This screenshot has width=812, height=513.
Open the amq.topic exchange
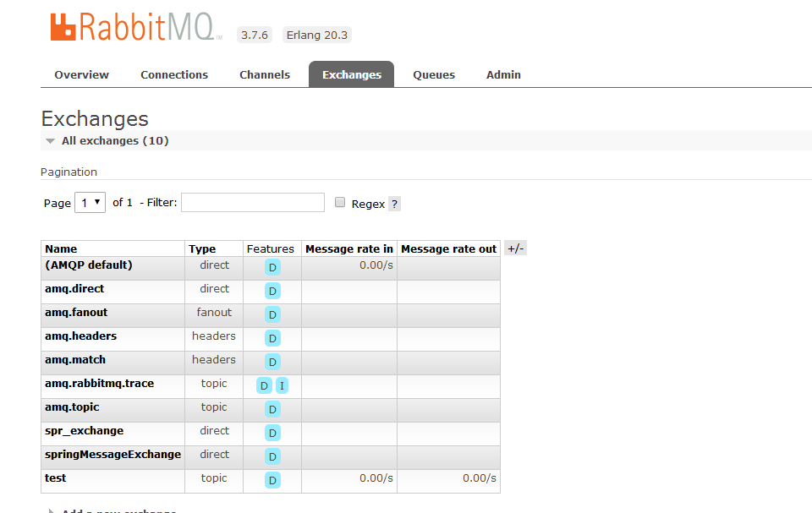tap(72, 408)
